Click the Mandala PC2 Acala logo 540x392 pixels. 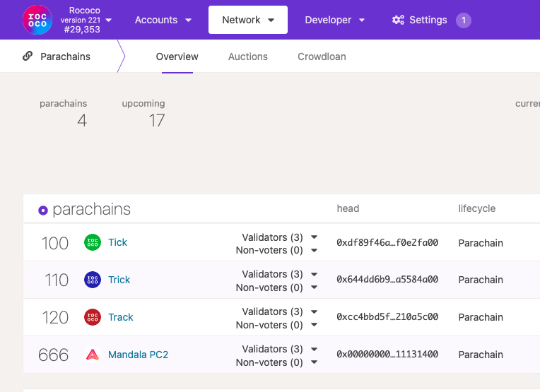(93, 355)
